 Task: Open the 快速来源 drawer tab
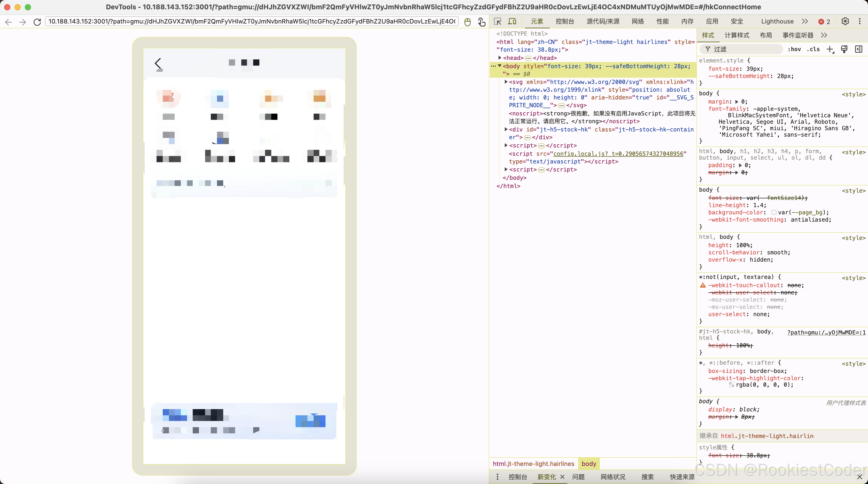[682, 477]
